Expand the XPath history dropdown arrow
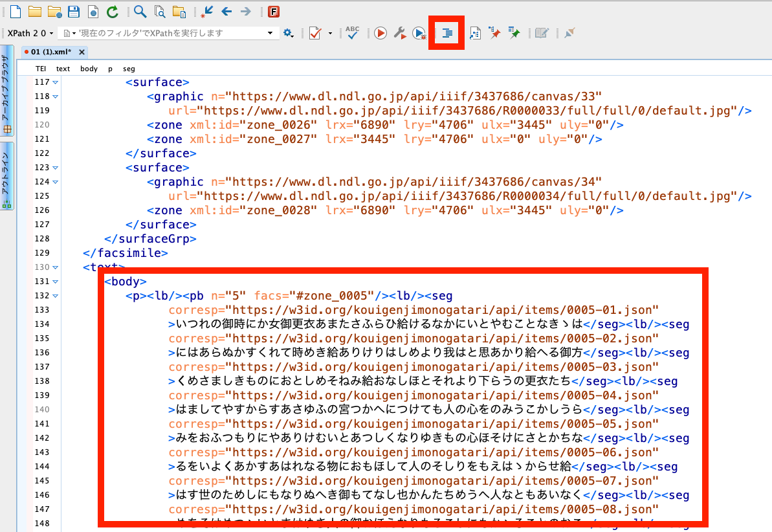This screenshot has width=772, height=532. 270,33
